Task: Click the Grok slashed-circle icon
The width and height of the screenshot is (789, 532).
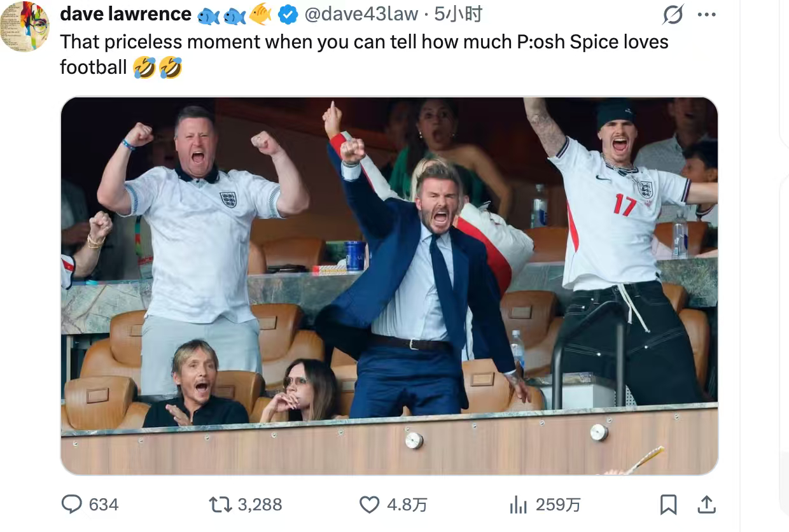Action: point(673,15)
